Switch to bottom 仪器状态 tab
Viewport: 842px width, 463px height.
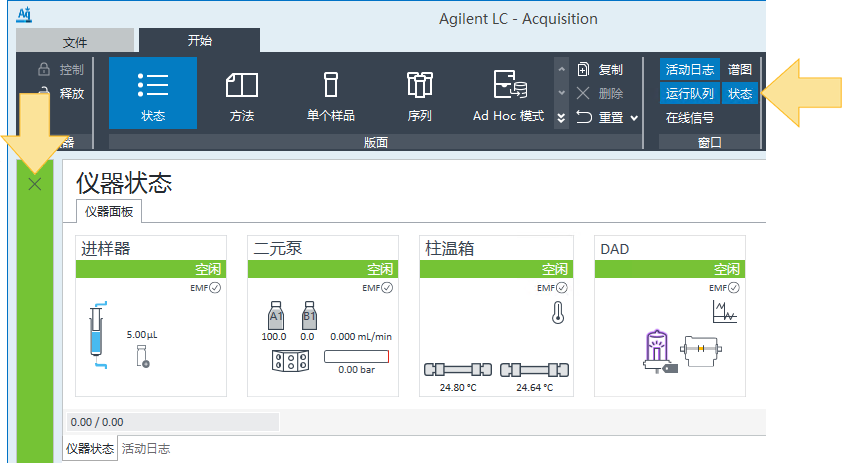90,448
